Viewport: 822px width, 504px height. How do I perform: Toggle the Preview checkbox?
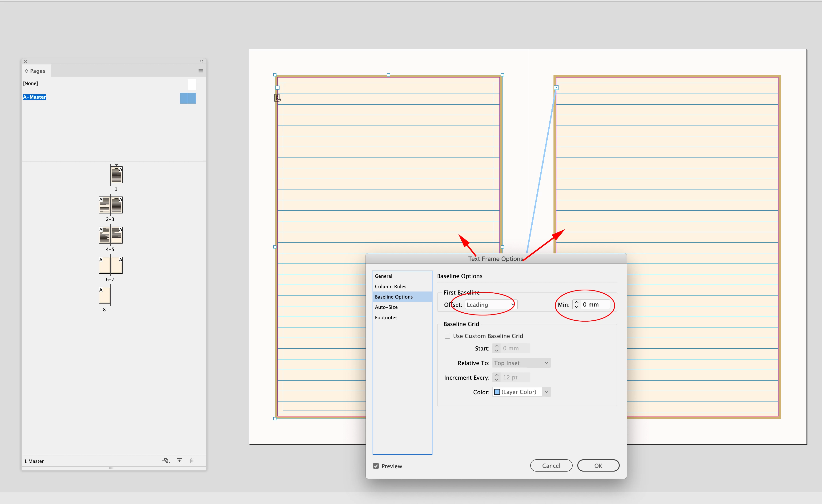376,466
